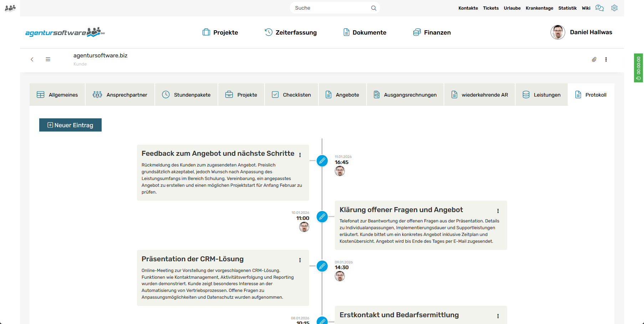Open the settings gear in the top bar
Viewport: 644px width, 324px height.
[614, 8]
